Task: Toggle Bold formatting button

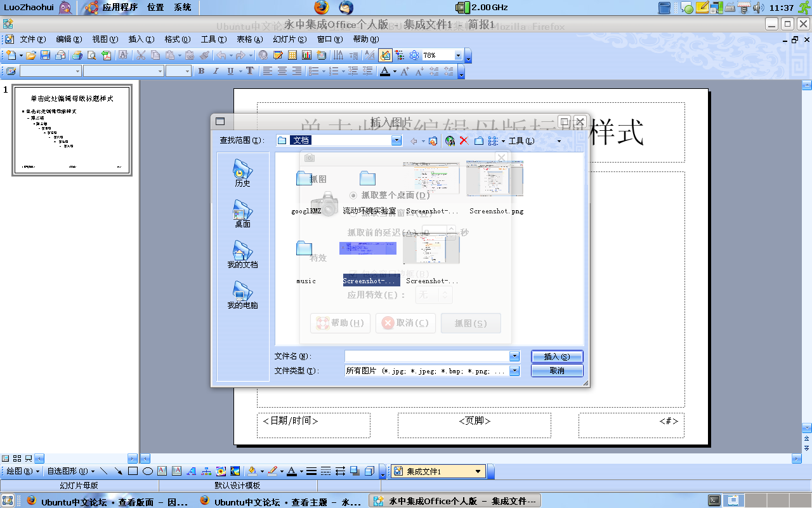Action: point(202,71)
